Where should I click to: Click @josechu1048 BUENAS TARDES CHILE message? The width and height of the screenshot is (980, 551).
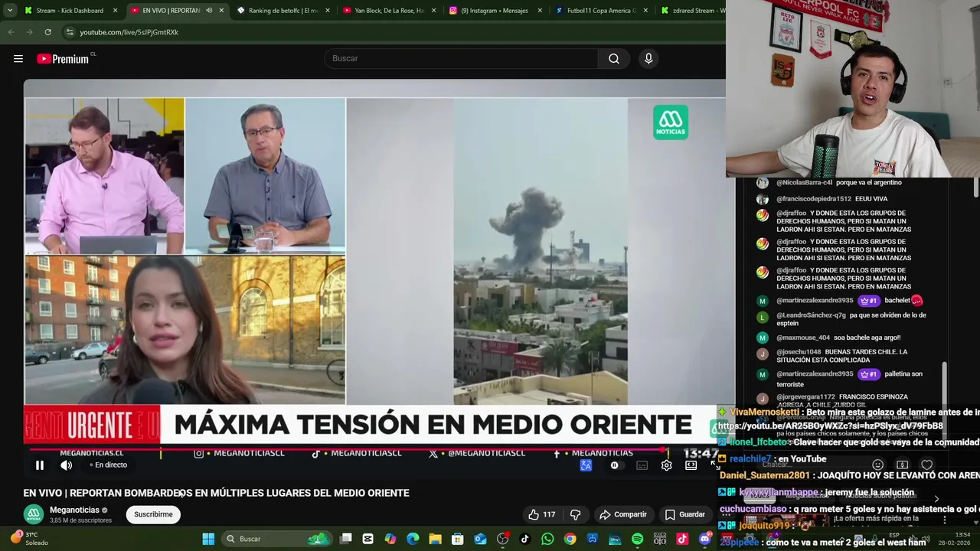click(x=841, y=356)
